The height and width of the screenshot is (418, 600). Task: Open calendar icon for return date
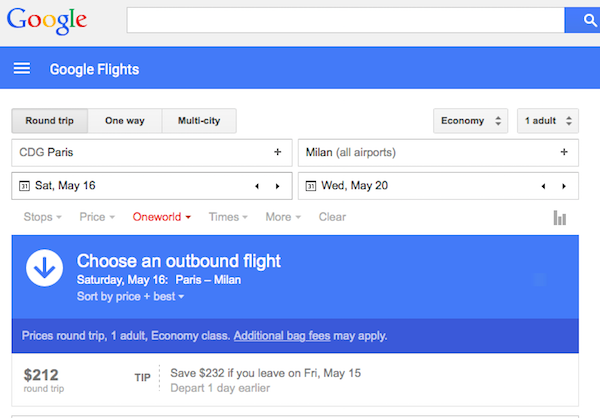[311, 186]
